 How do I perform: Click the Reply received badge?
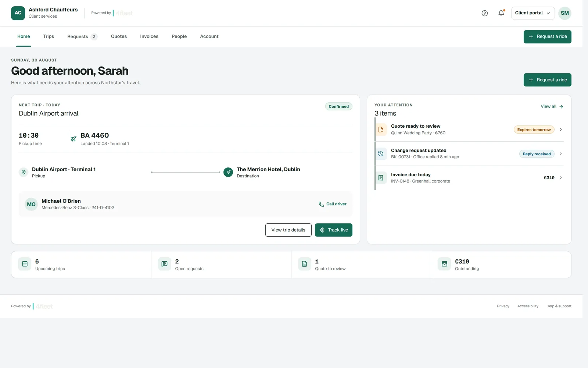(537, 154)
